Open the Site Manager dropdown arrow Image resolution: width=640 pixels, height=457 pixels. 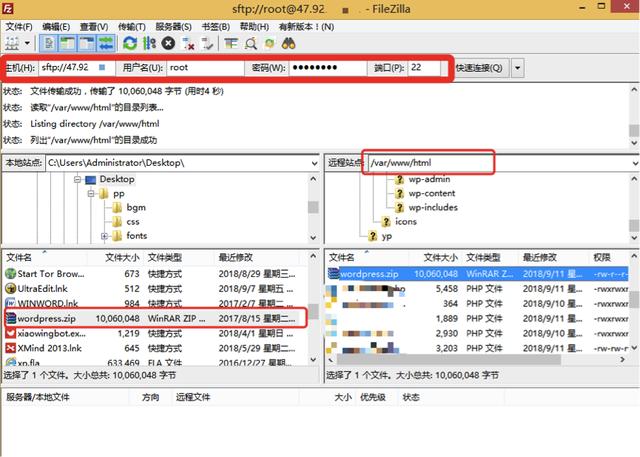(x=27, y=43)
